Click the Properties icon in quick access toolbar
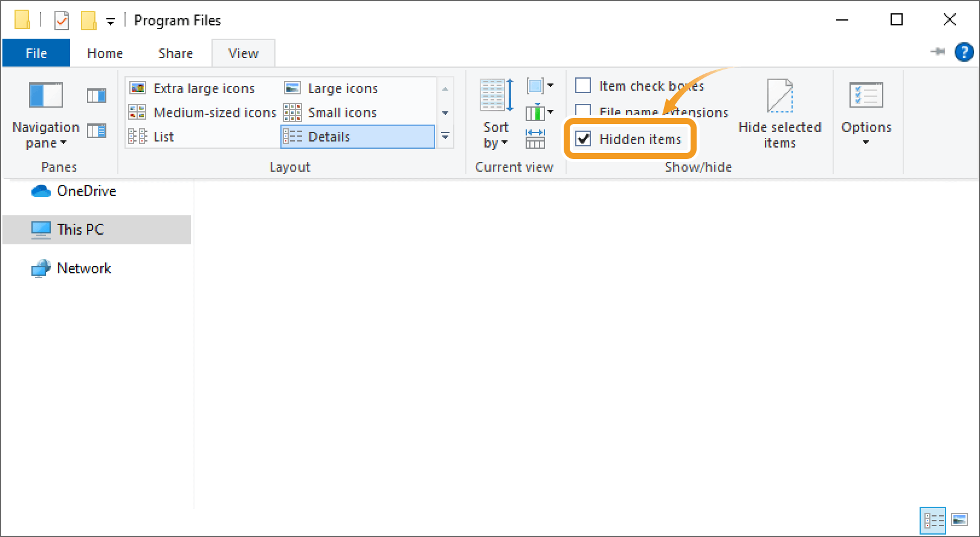The image size is (980, 537). [62, 21]
